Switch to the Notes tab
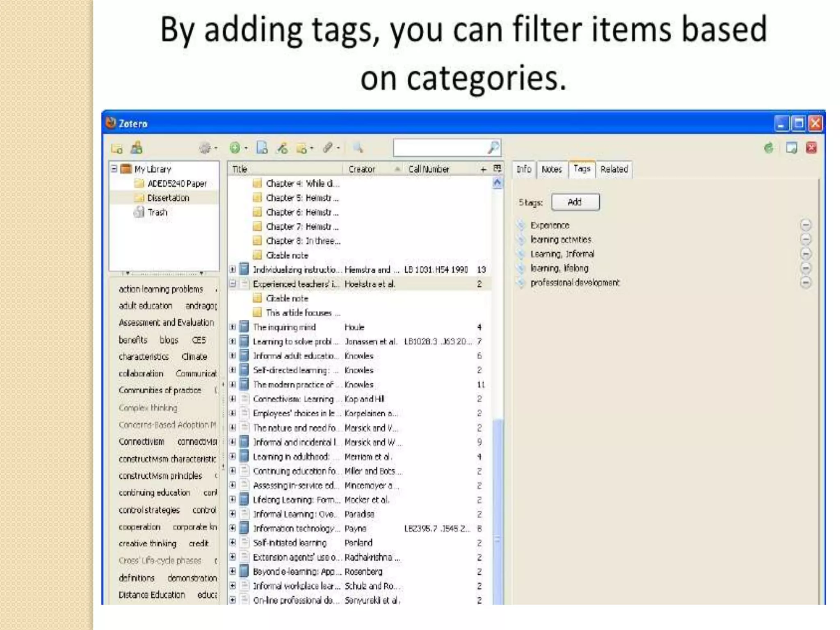Image resolution: width=840 pixels, height=630 pixels. point(552,169)
